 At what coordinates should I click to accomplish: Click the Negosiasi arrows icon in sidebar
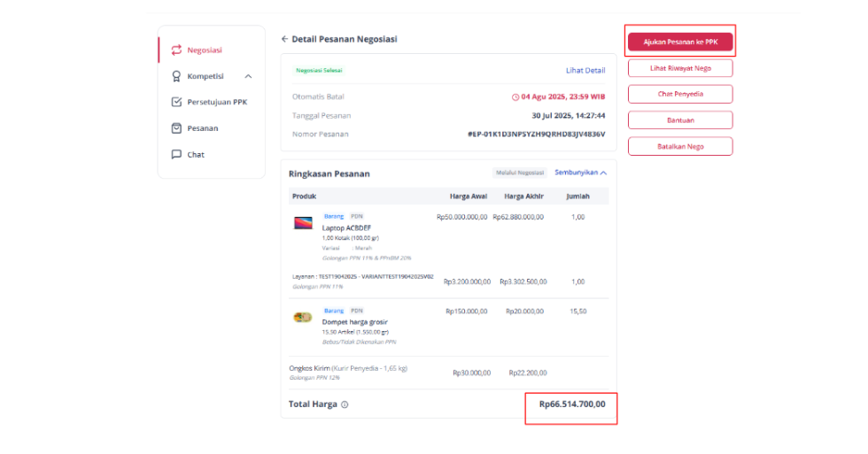pyautogui.click(x=176, y=50)
